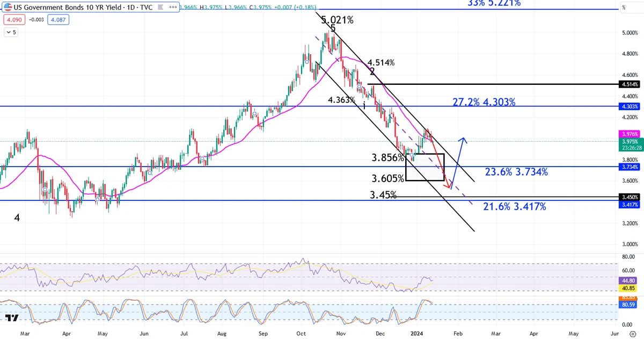Select the black 3.450% price axis label

(x=628, y=197)
